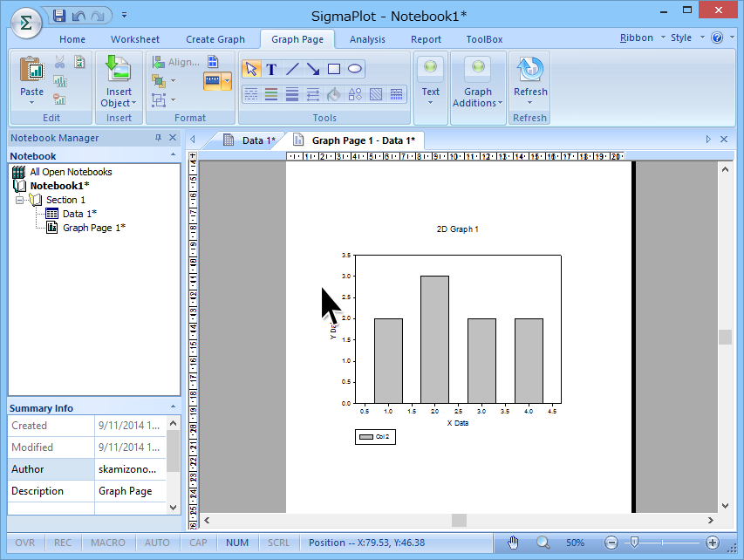
Task: Click the line end arrows icon
Action: coord(313,94)
